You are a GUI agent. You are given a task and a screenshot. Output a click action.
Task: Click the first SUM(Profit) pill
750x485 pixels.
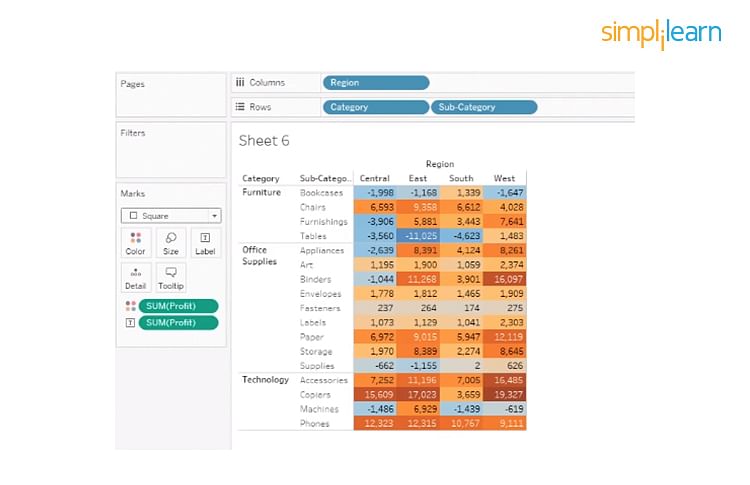point(179,306)
